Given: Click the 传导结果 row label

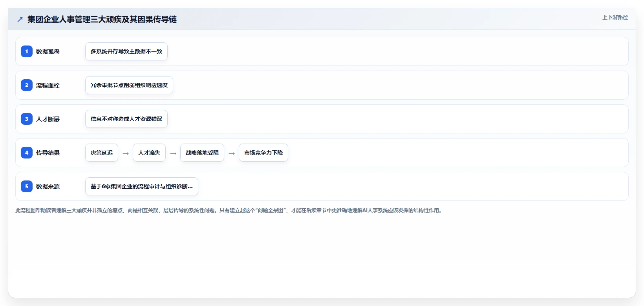Looking at the screenshot, I should pos(48,153).
